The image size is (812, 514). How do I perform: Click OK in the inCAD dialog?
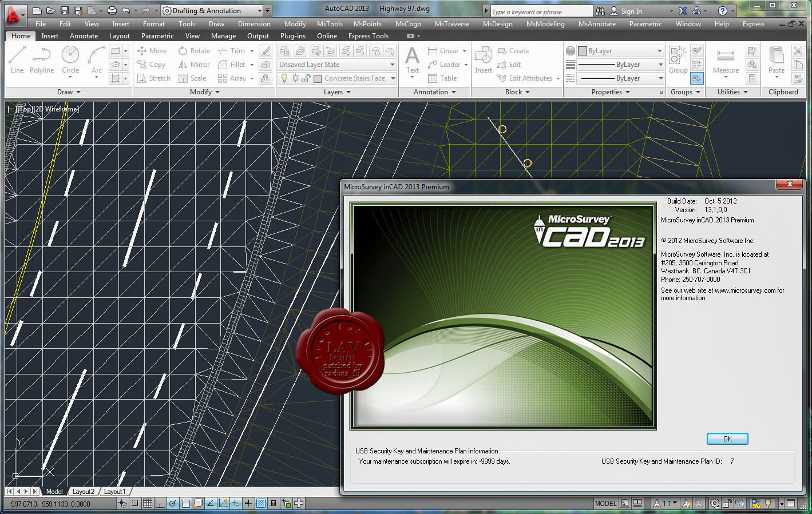point(727,439)
